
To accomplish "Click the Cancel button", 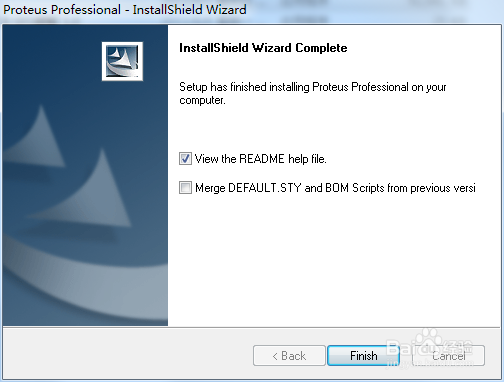I will (x=448, y=356).
